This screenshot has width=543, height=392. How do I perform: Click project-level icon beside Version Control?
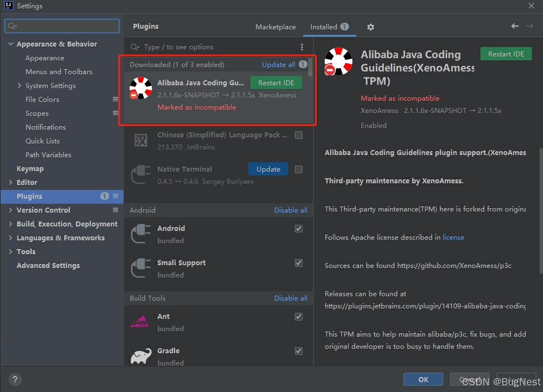point(115,210)
